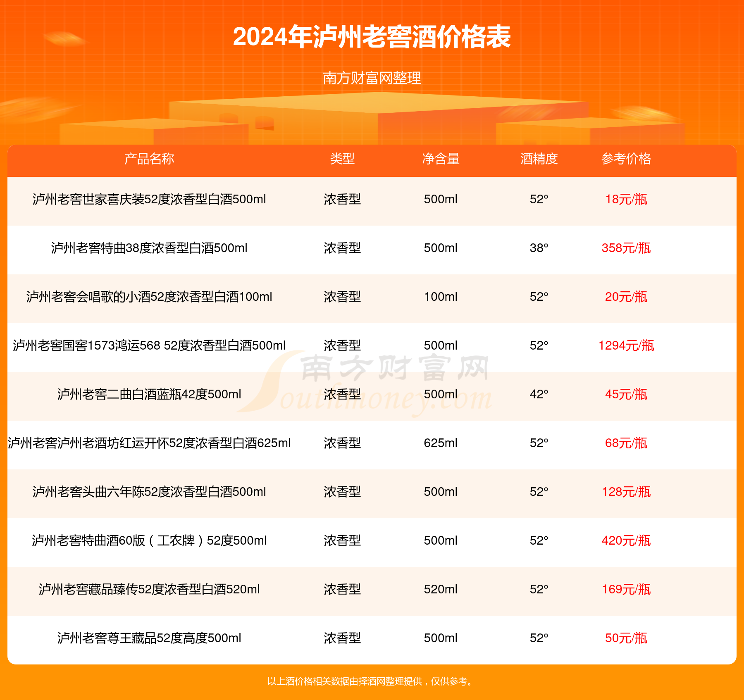
Task: Click the 45元/瓶 price
Action: click(x=626, y=394)
